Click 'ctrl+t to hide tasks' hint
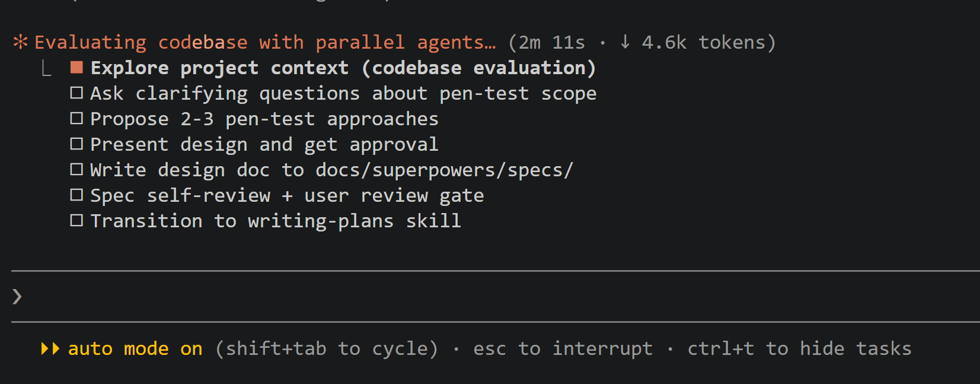The height and width of the screenshot is (384, 980). pos(799,348)
